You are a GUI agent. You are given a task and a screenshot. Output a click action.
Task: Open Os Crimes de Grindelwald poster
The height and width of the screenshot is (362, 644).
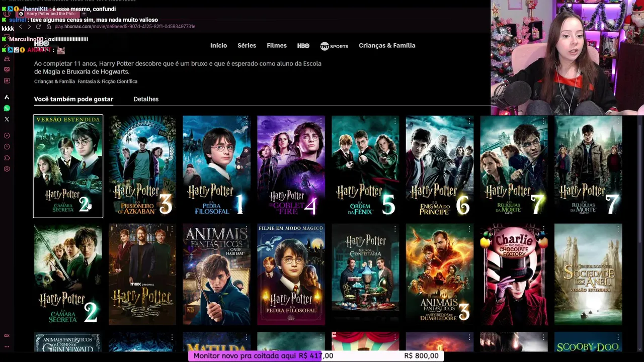tap(68, 342)
